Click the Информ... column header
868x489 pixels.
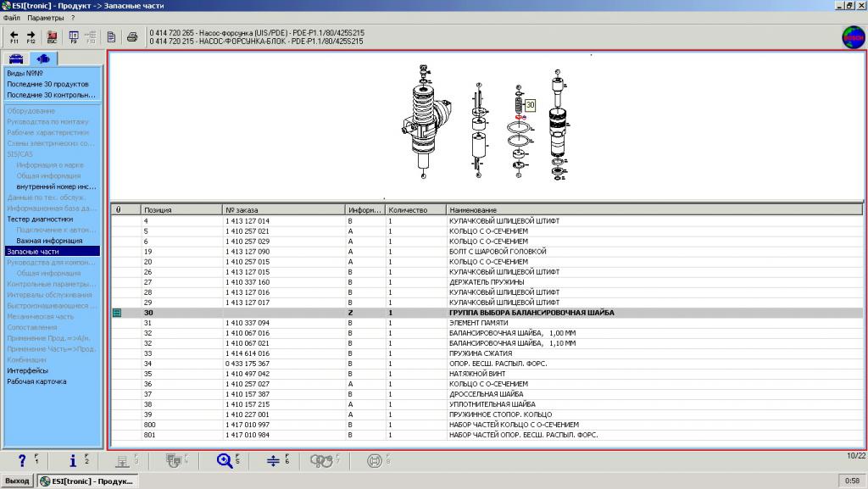pos(364,210)
